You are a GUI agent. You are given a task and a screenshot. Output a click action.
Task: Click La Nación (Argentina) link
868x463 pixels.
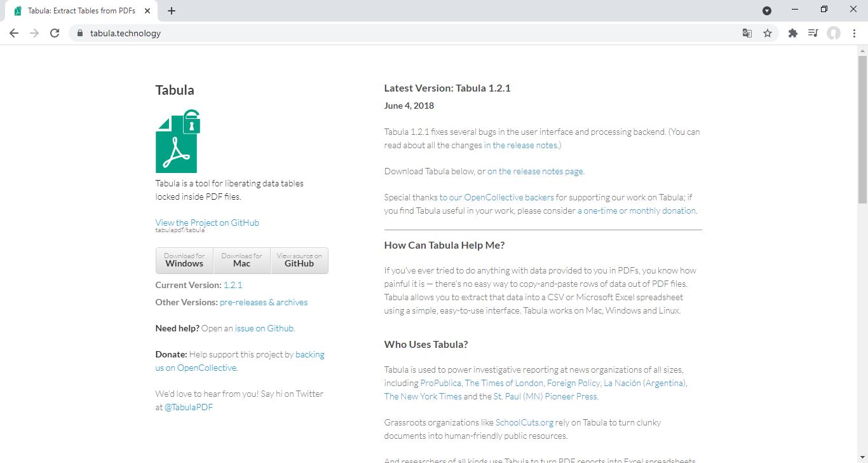click(x=645, y=383)
